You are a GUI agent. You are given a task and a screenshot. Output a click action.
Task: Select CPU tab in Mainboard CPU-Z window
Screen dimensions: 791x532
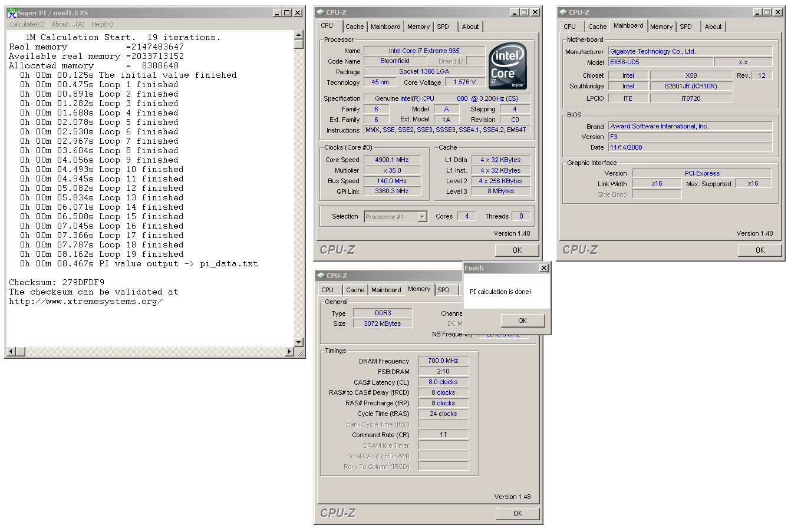[x=570, y=27]
